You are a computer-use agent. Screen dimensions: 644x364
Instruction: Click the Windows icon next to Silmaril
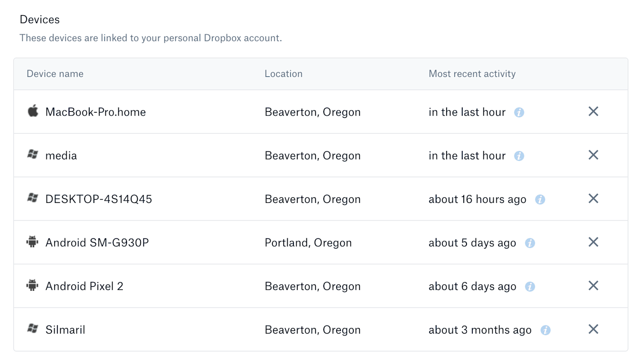(32, 329)
